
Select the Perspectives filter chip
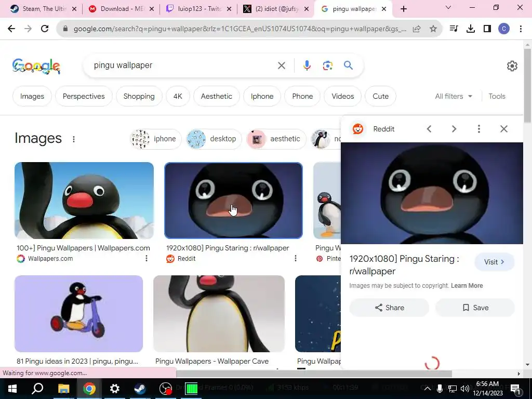pos(84,96)
